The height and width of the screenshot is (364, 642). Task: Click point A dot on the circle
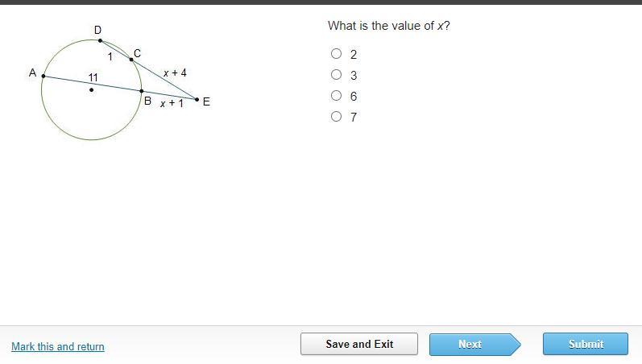[x=43, y=77]
